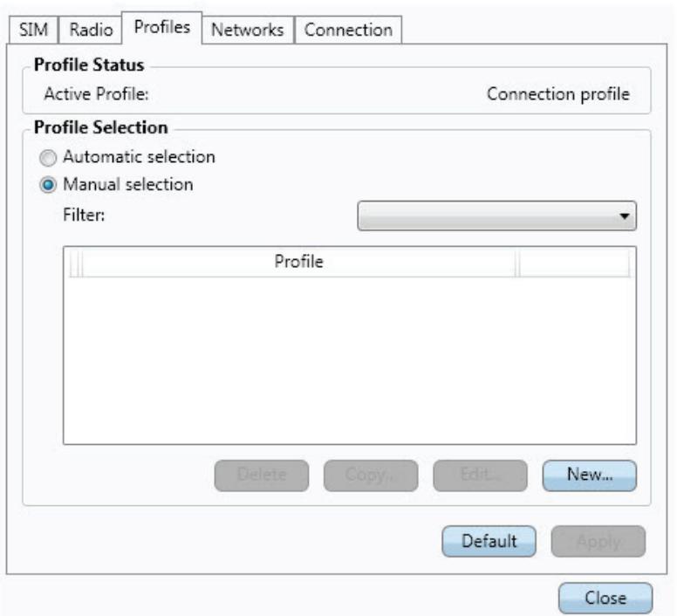Restore settings with Default button
Image resolution: width=677 pixels, height=616 pixels.
point(489,541)
